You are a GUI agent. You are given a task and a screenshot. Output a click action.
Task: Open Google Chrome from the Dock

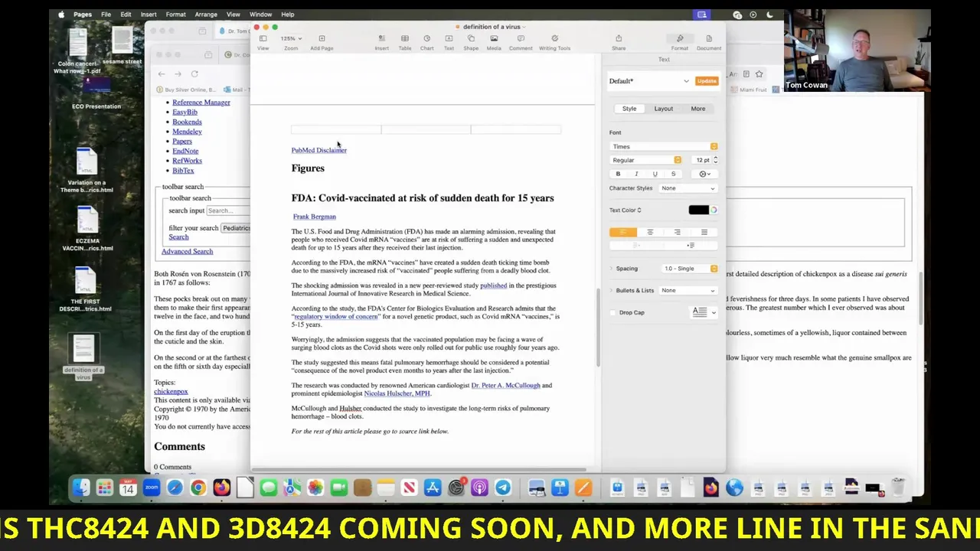pyautogui.click(x=198, y=487)
